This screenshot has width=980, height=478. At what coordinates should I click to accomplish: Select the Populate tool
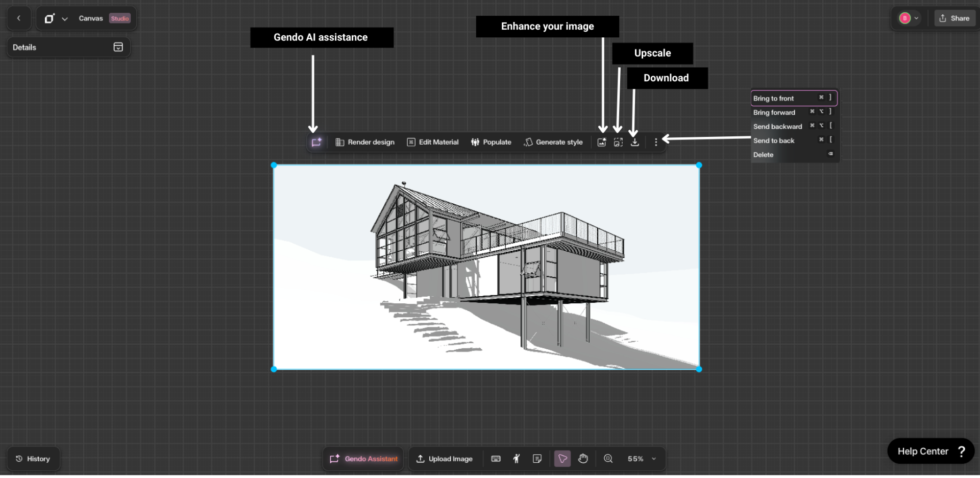click(x=491, y=142)
